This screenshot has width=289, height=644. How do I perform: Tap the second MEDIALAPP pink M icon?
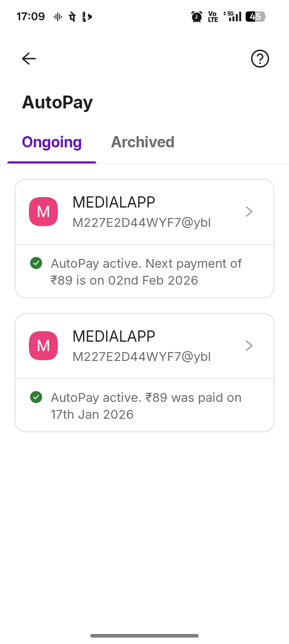pos(43,346)
